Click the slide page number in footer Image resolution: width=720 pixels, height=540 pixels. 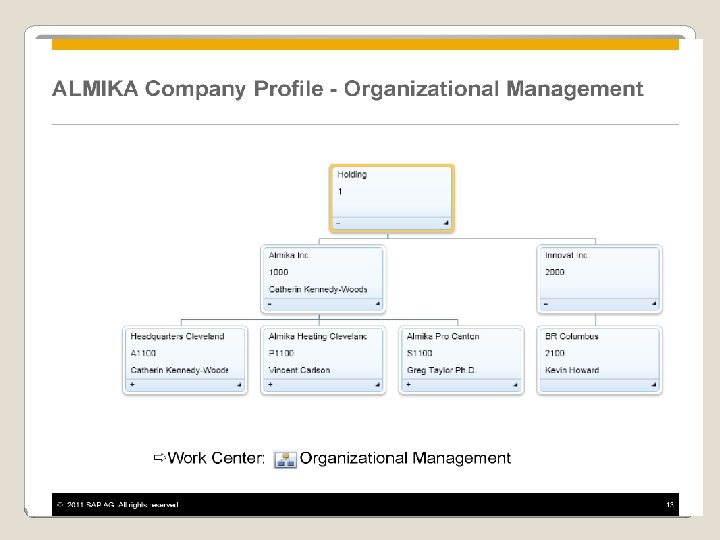coord(670,505)
